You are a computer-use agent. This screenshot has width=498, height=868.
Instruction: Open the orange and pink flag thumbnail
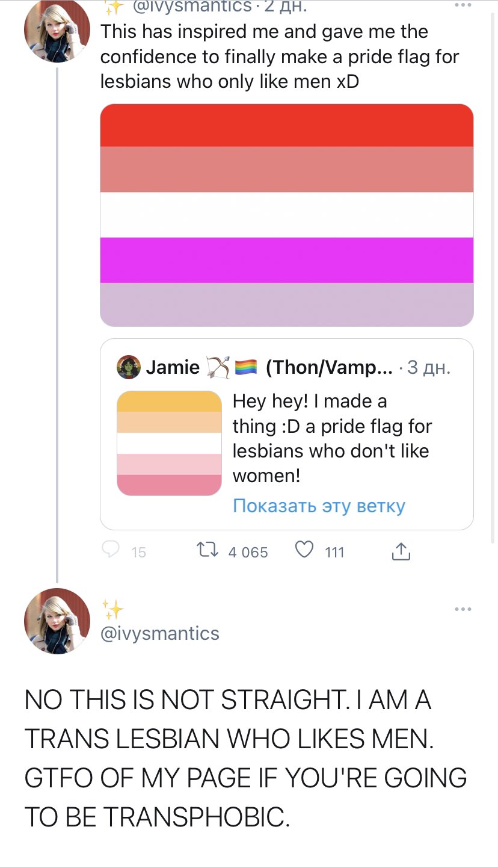point(170,443)
